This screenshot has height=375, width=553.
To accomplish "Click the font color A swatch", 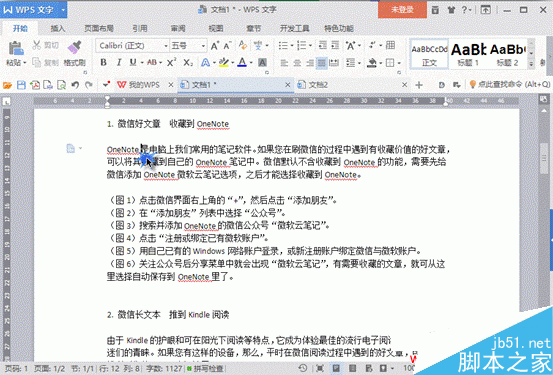I will 242,62.
